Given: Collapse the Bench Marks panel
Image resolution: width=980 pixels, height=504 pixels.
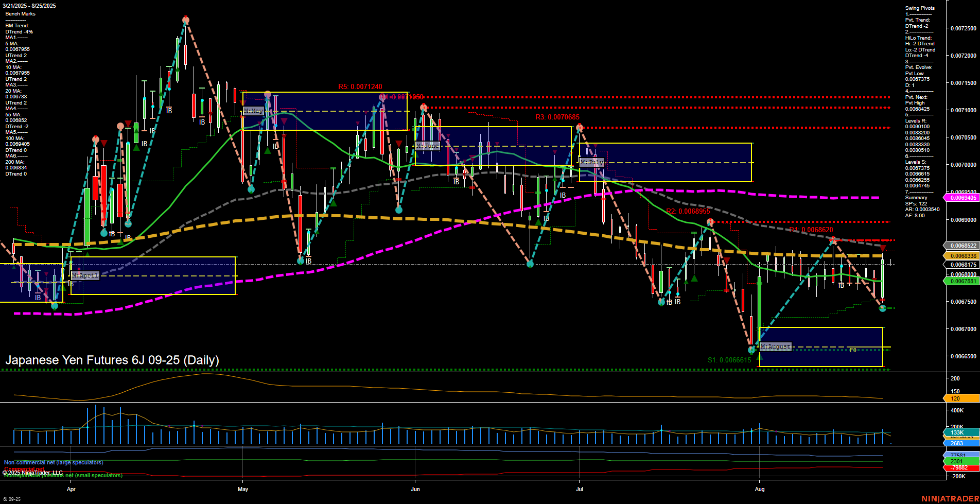Looking at the screenshot, I should pos(20,13).
